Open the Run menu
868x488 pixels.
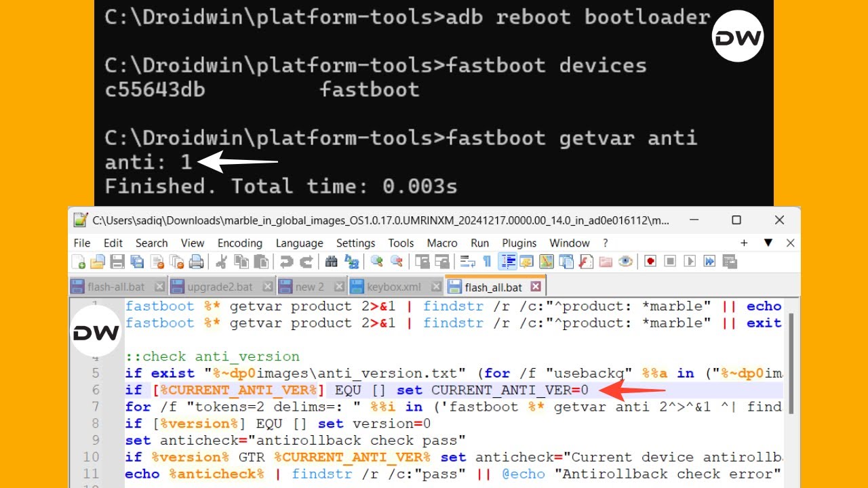[479, 243]
